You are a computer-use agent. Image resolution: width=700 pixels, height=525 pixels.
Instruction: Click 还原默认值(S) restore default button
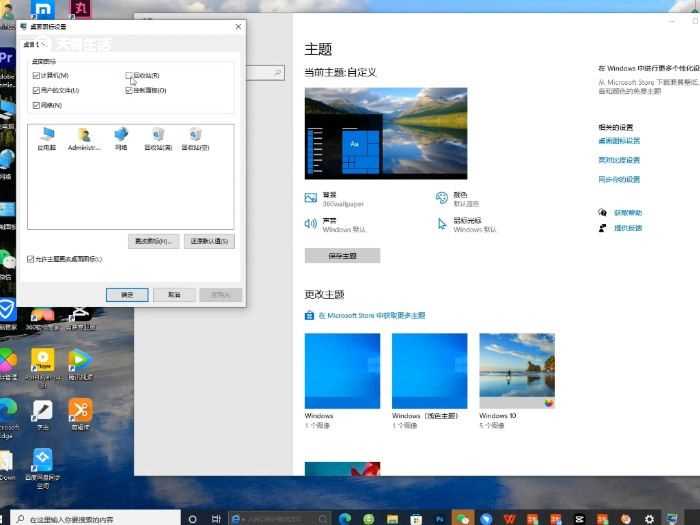(x=210, y=241)
